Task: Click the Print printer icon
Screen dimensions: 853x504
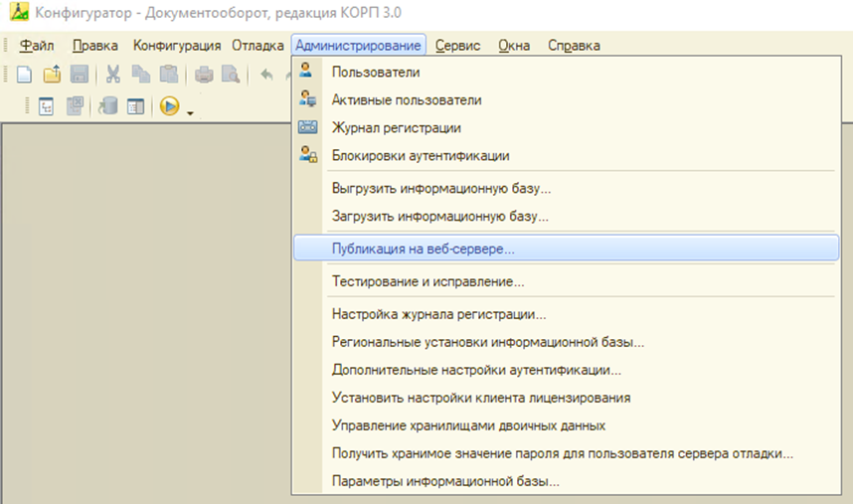Action: click(x=204, y=74)
